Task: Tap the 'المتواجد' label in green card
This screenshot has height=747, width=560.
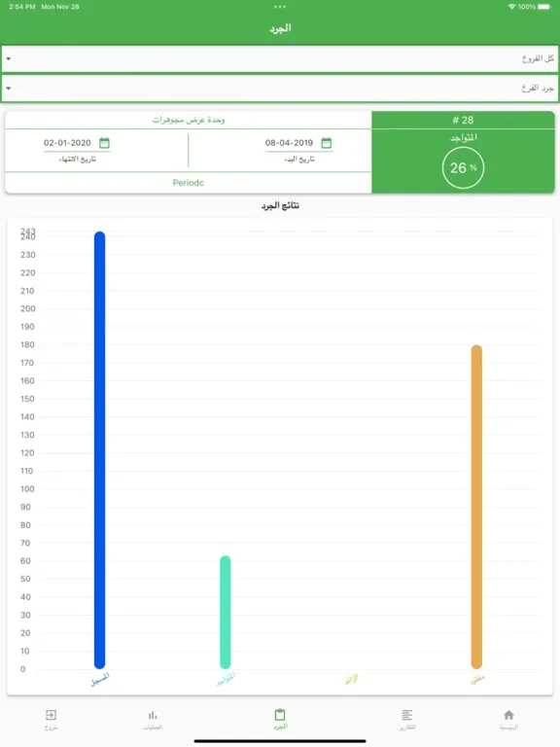Action: pyautogui.click(x=464, y=138)
